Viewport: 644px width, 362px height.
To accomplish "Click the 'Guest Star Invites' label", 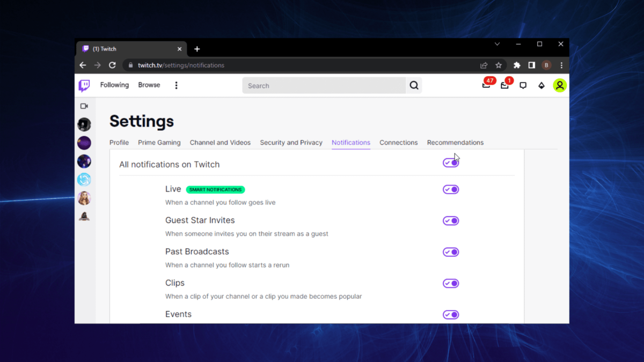I will coord(200,220).
